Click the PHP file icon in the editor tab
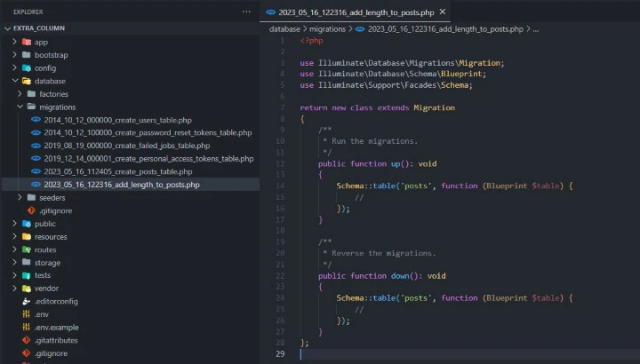The width and height of the screenshot is (640, 364). (x=270, y=12)
